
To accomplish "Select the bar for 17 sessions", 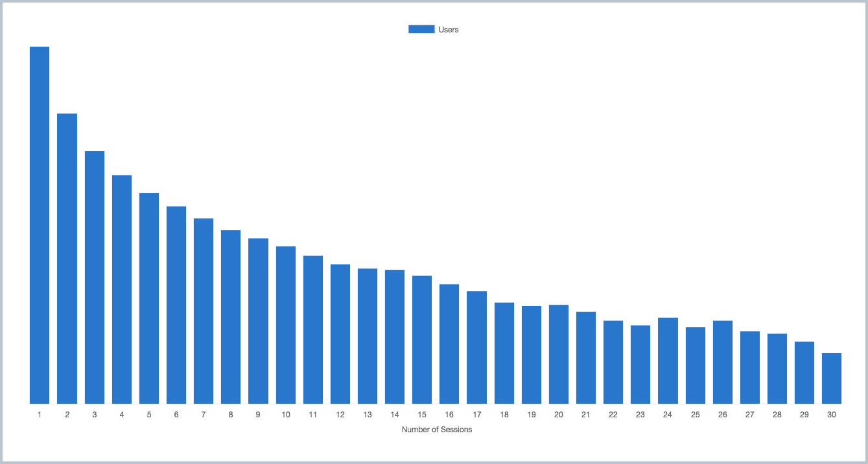I will coord(476,347).
